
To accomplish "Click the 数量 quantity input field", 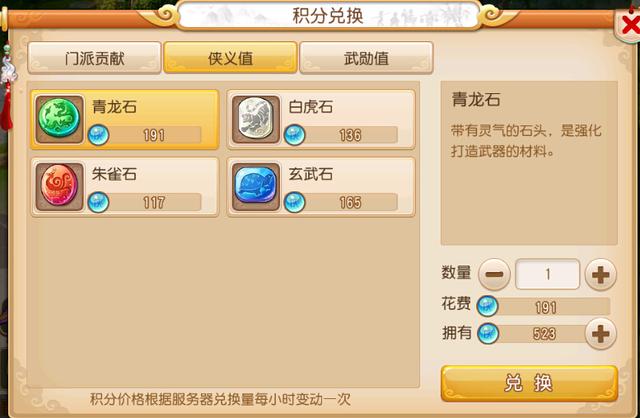I will point(547,274).
